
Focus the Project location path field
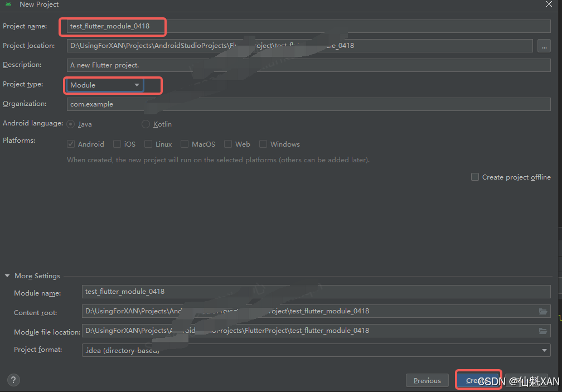299,46
